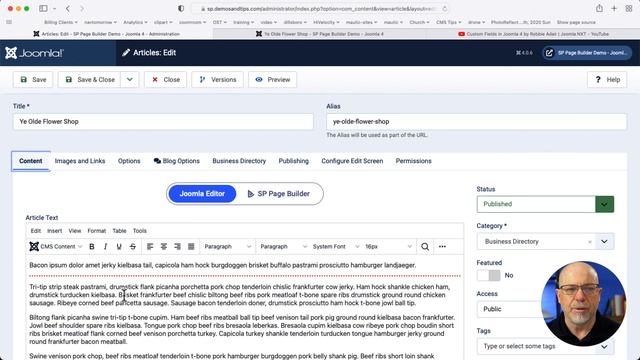Click the Close button in toolbar
Viewport: 640px width, 360px height.
point(165,80)
